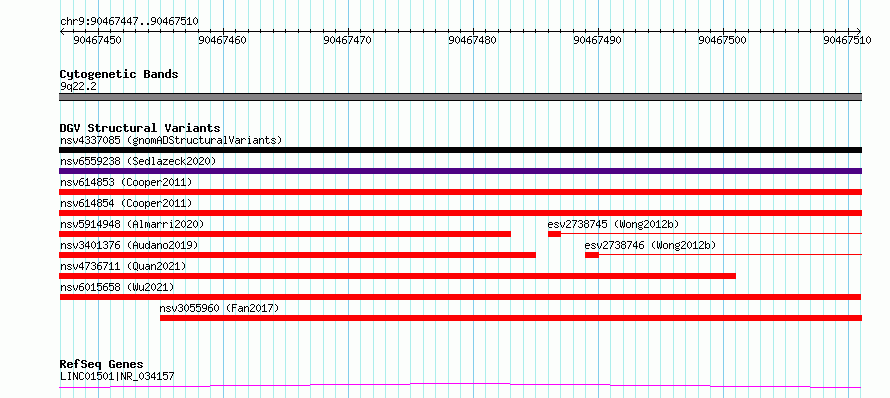The width and height of the screenshot is (890, 398).
Task: Click the nsv3401376 Audano2019 variant bar
Action: click(297, 255)
